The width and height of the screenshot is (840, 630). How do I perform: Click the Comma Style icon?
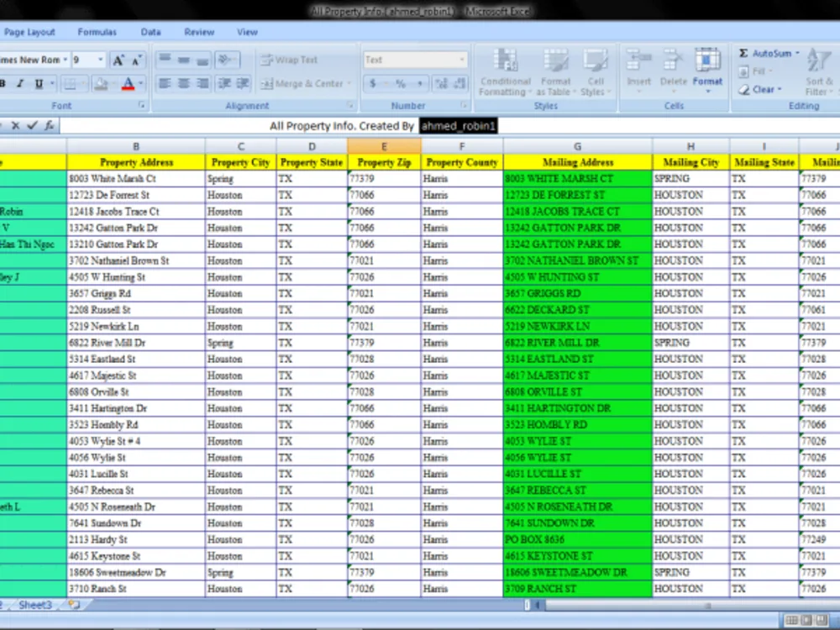[x=419, y=83]
